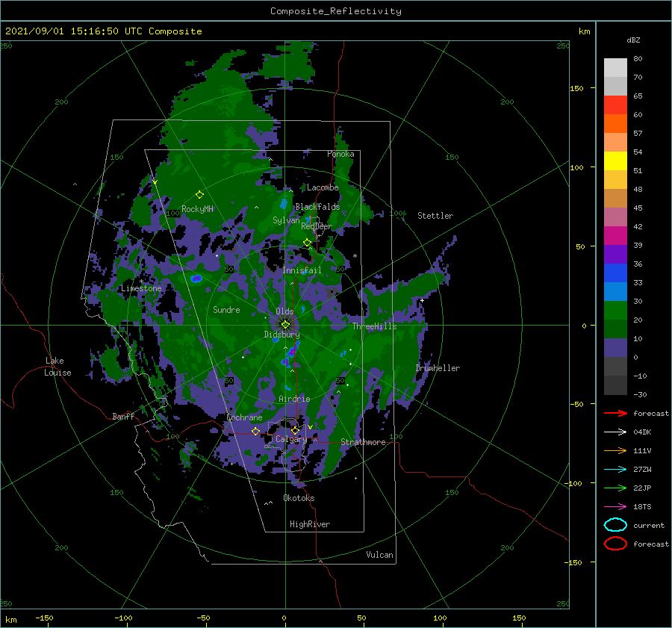
Task: Click the Blackfalds town label
Action: coord(317,207)
